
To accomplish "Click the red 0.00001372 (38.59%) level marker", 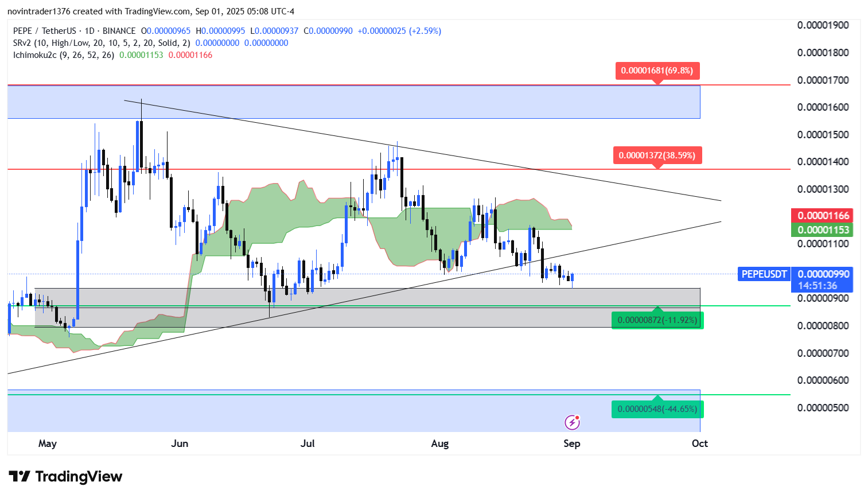I will 657,155.
